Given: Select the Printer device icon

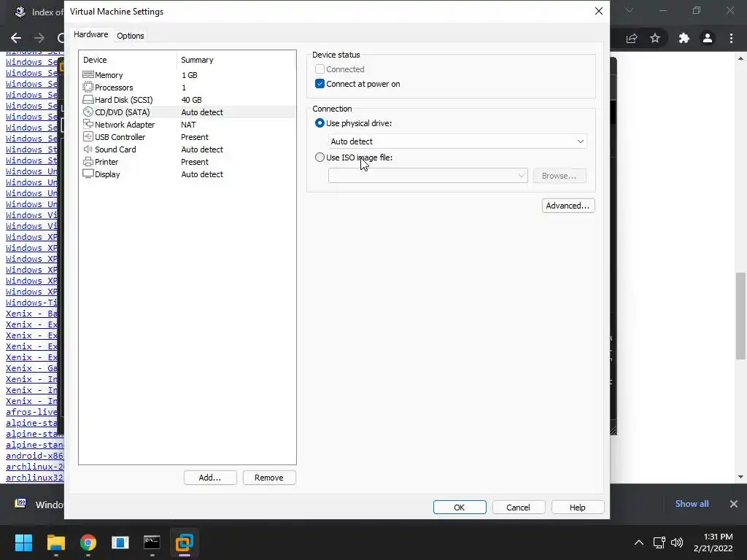Looking at the screenshot, I should click(x=88, y=161).
